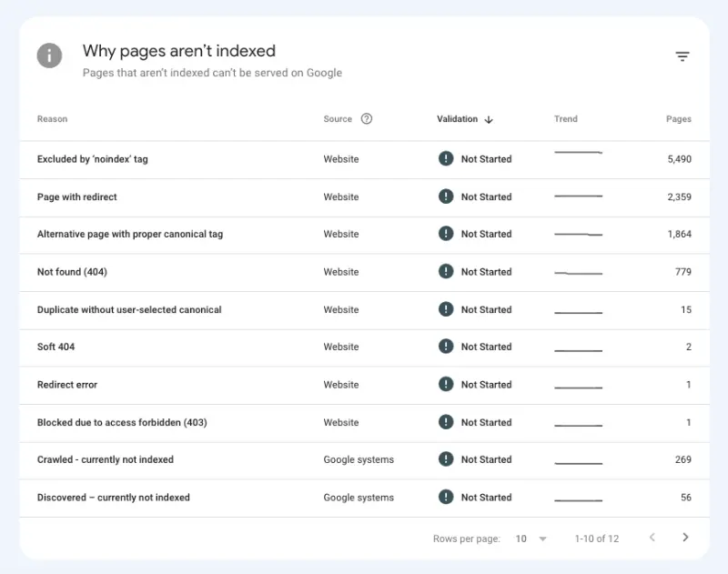The width and height of the screenshot is (728, 574).
Task: Click the 779 pages count
Action: [x=683, y=272]
